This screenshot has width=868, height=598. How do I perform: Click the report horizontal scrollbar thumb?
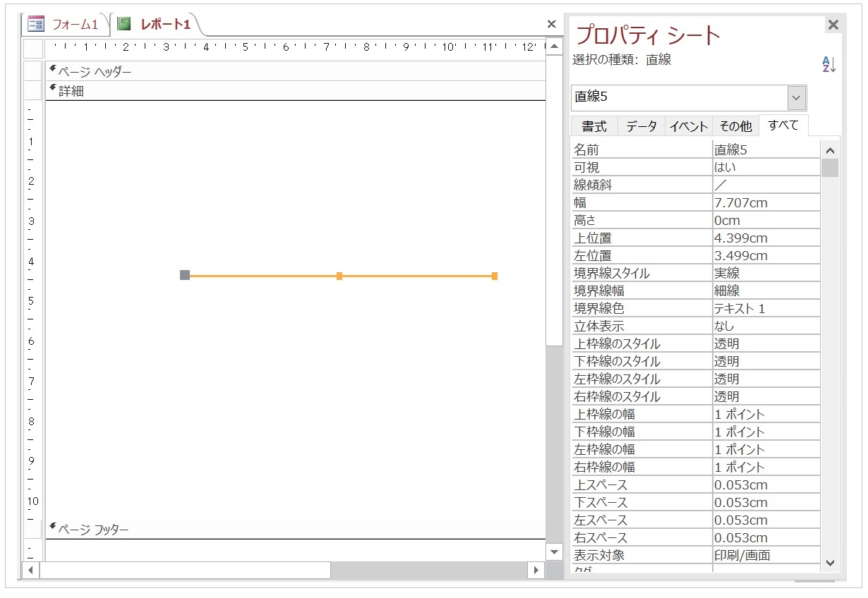[185, 570]
